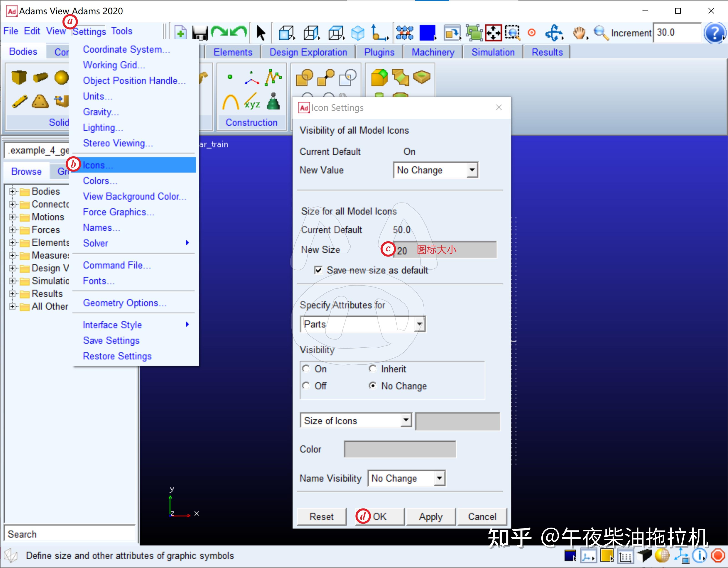Create a box solid from the ribbon
The image size is (728, 568).
pyautogui.click(x=19, y=78)
